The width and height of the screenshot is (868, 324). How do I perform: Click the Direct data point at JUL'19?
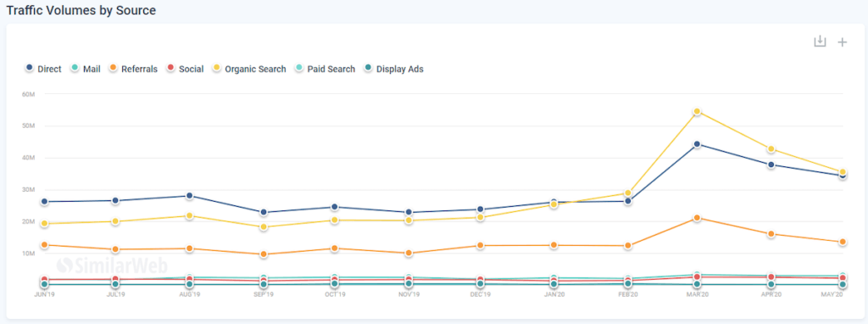click(x=115, y=200)
